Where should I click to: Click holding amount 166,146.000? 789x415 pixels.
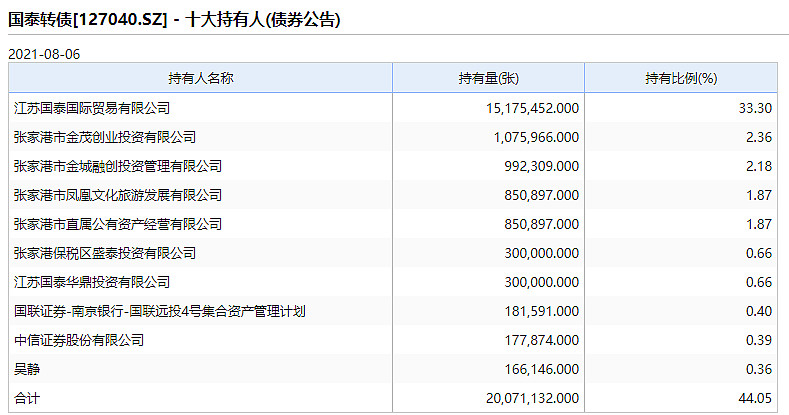click(541, 369)
